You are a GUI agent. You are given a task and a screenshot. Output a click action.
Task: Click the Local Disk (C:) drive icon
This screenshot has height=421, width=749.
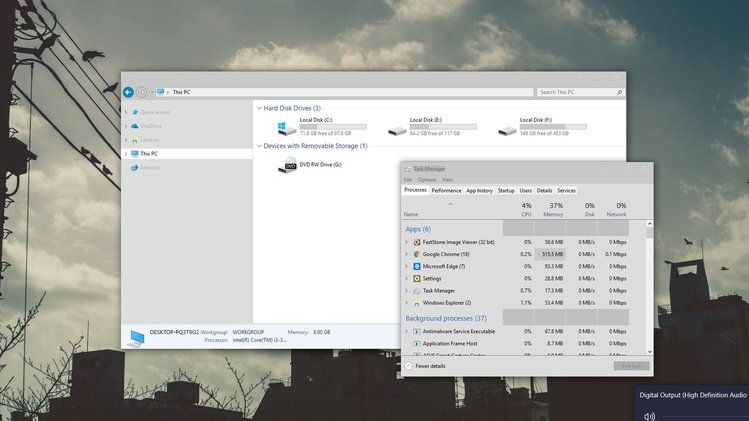coord(287,127)
